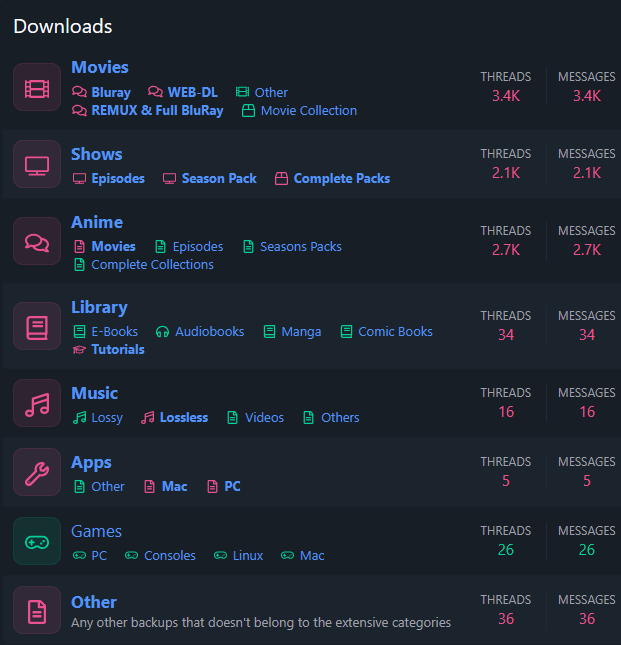Select Complete Collections under Anime

click(152, 265)
